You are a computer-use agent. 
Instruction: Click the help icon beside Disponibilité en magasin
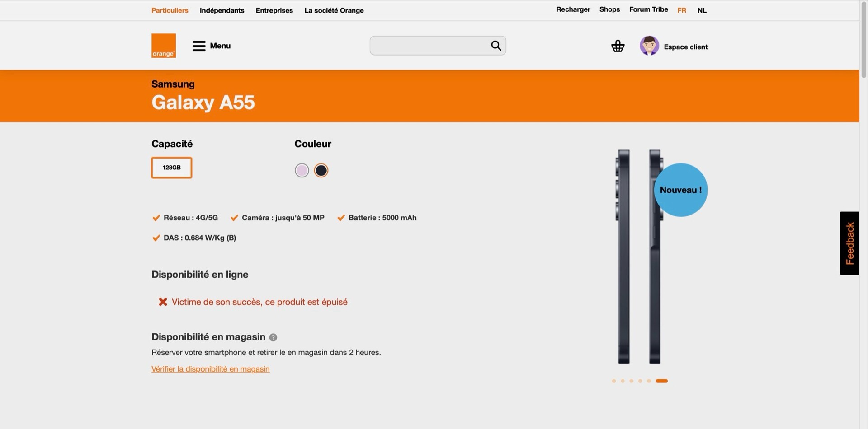(273, 337)
